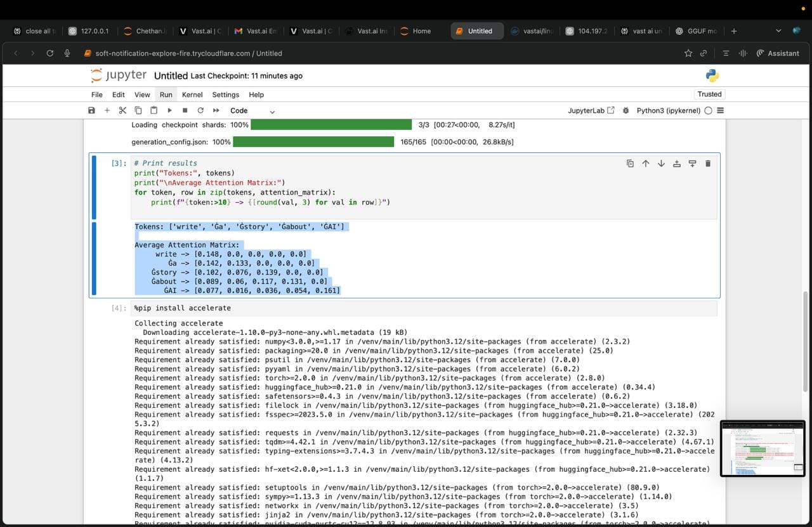Restart the kernel using the circular arrow icon
The image size is (812, 527).
tap(200, 110)
